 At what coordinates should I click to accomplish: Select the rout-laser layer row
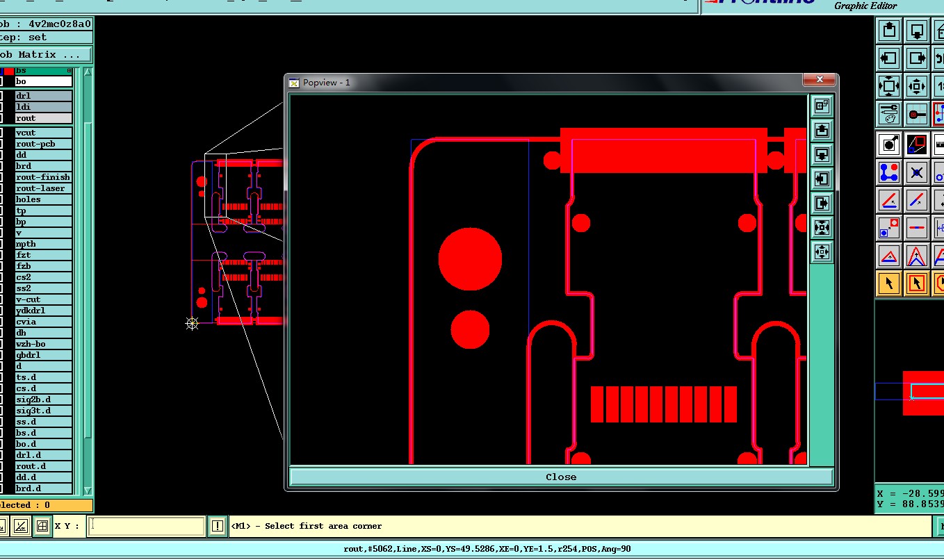coord(43,188)
